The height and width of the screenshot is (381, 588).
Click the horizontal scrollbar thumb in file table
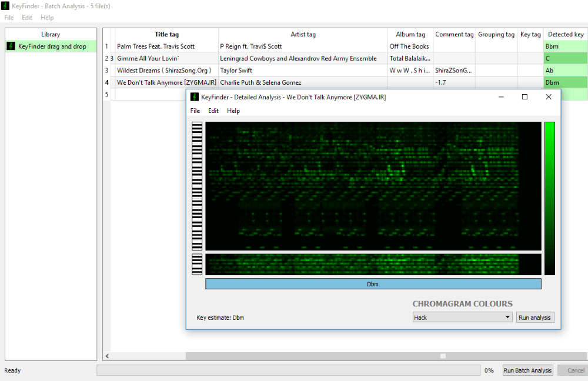click(x=387, y=356)
